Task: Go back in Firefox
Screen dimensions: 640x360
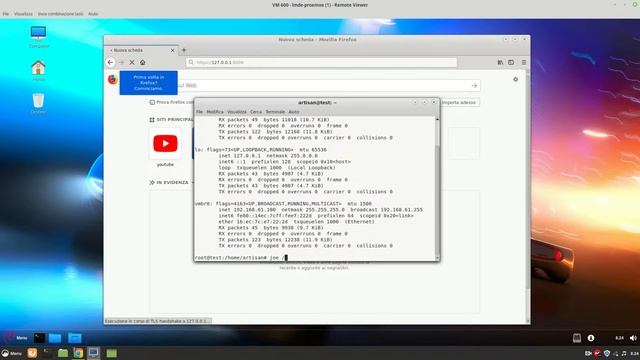Action: click(110, 62)
